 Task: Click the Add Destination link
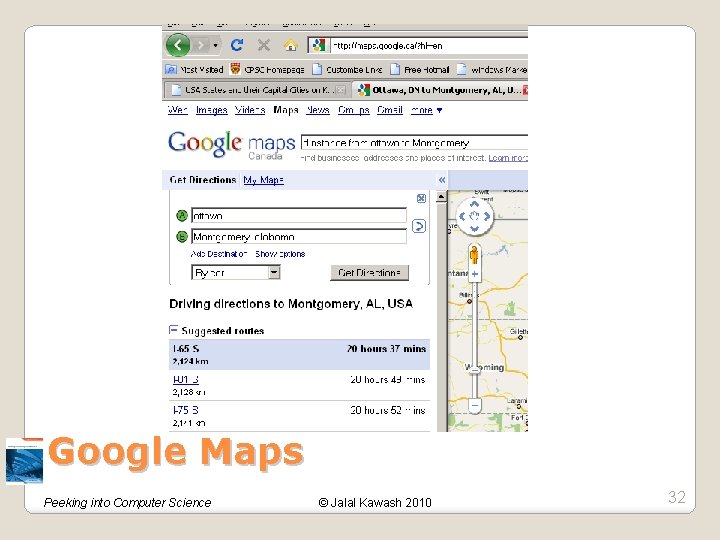219,254
